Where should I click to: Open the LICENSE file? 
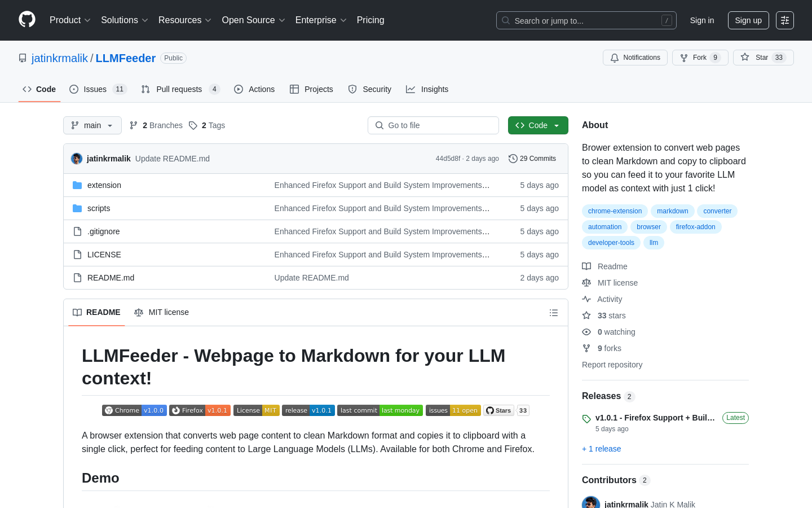(x=104, y=255)
